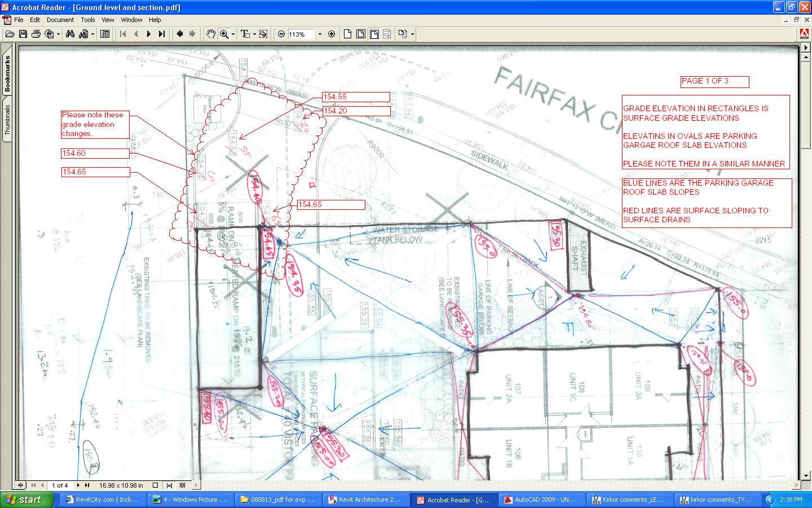This screenshot has width=812, height=508.
Task: Click the '1 of 4' page number field
Action: pyautogui.click(x=60, y=485)
